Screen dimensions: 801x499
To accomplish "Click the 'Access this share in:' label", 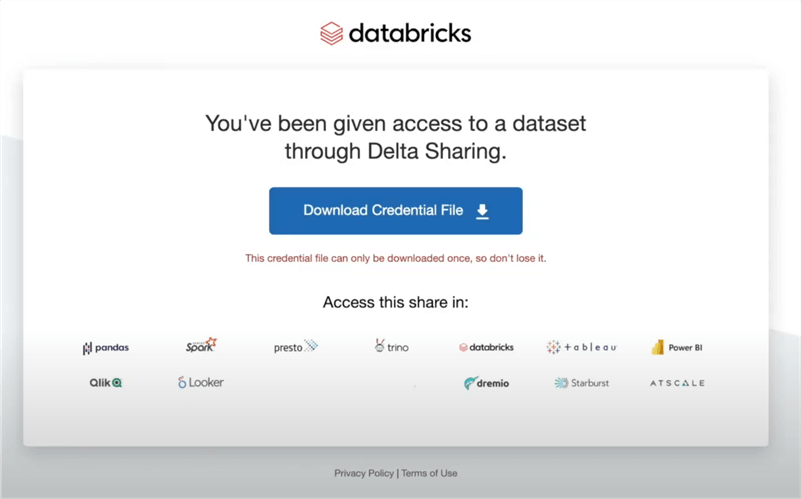I will [x=395, y=302].
